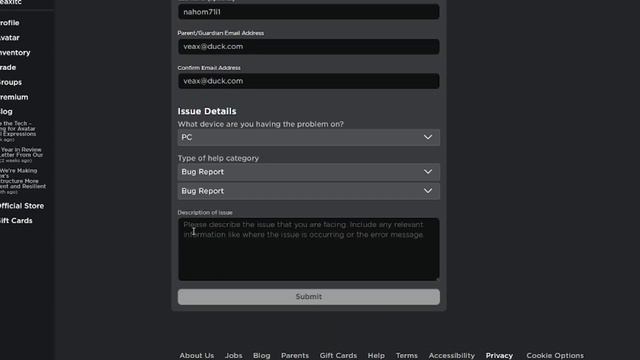Click the Parent/Guardian Email Address field

[x=309, y=47]
